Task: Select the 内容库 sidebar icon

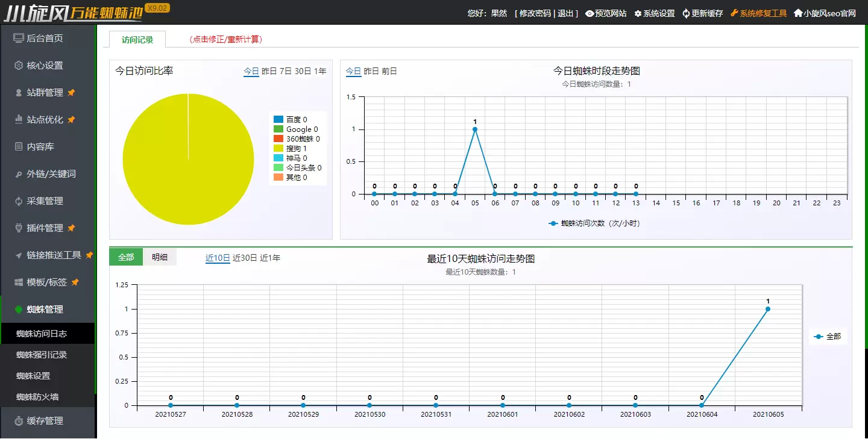Action: pyautogui.click(x=18, y=146)
